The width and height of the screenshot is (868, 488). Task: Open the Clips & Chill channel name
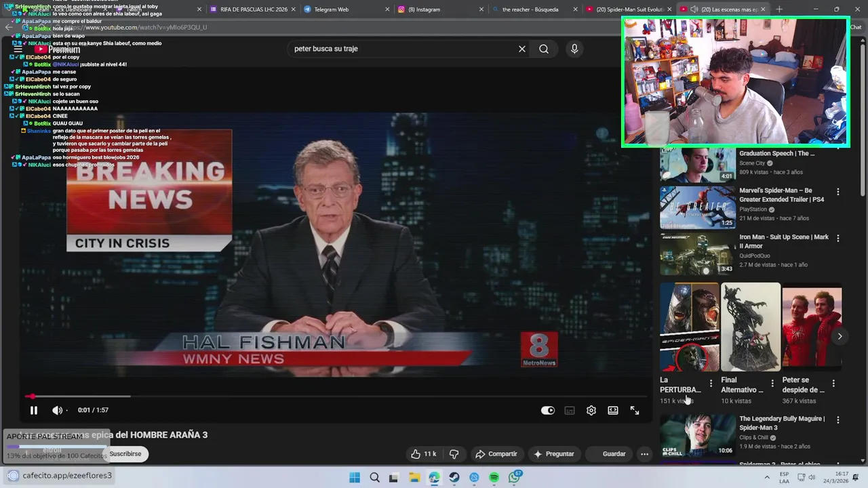pos(753,437)
